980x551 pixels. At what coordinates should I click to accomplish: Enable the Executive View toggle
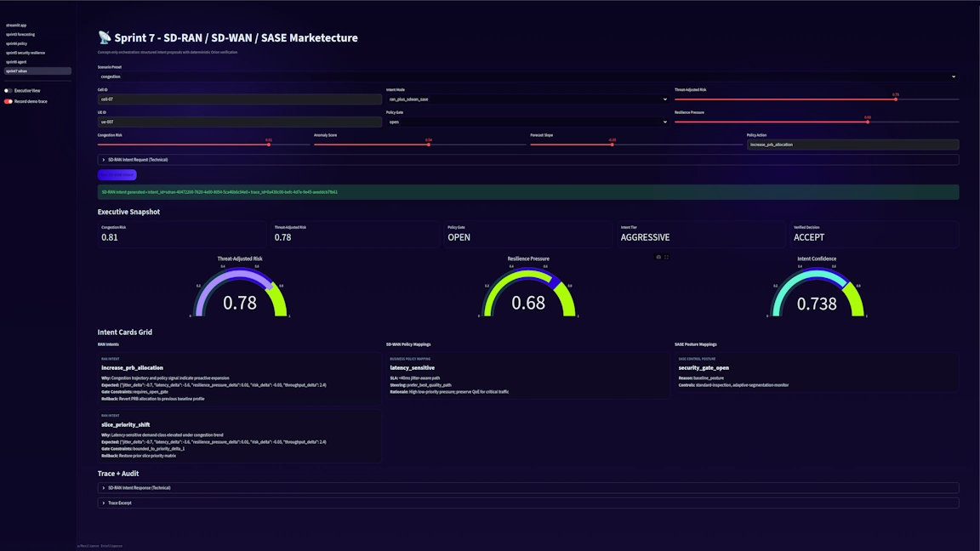pyautogui.click(x=9, y=90)
